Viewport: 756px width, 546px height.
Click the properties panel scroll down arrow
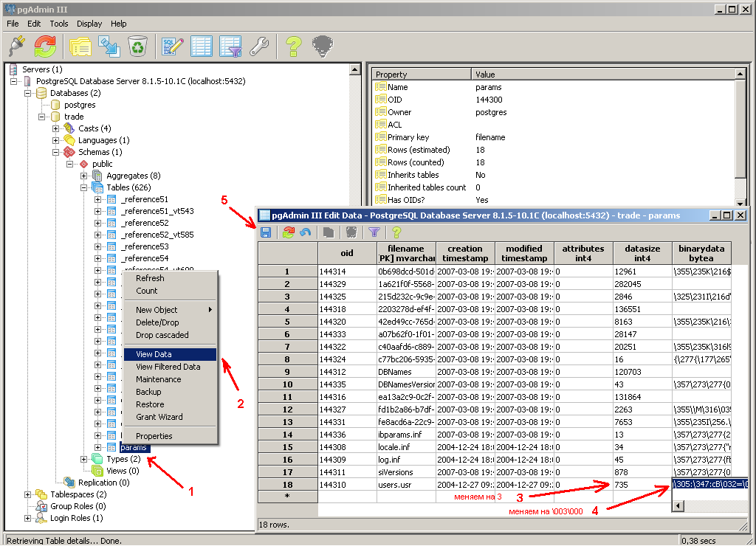740,203
